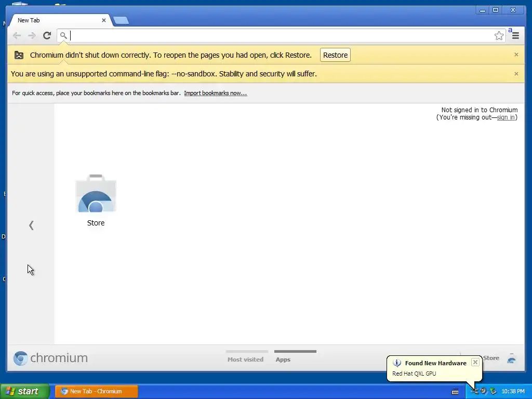Click Import bookmarks now link

click(216, 93)
